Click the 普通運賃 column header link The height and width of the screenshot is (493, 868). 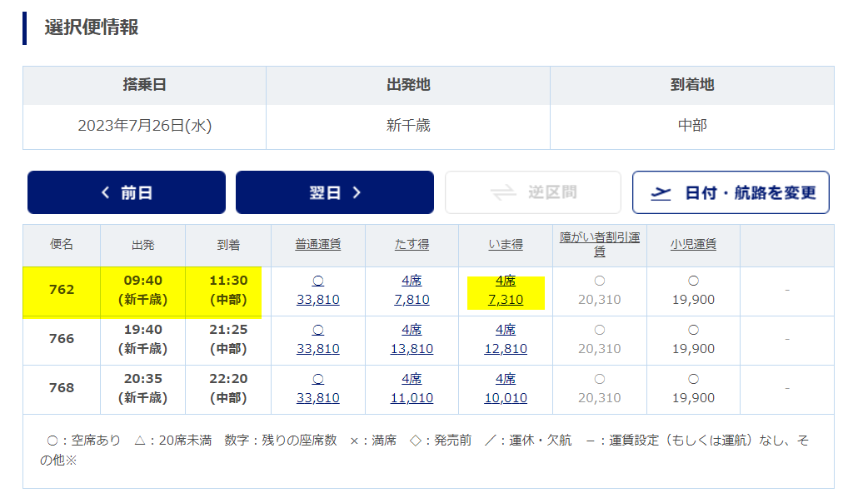pyautogui.click(x=317, y=245)
